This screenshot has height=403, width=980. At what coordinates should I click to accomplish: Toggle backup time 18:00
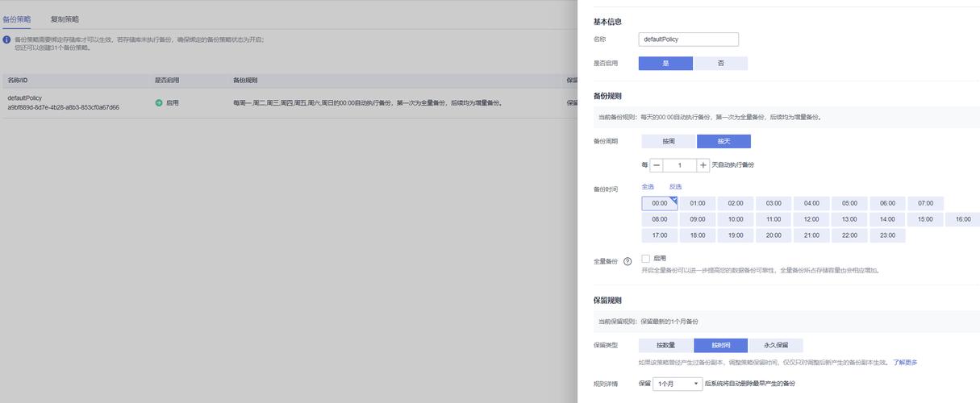[698, 235]
